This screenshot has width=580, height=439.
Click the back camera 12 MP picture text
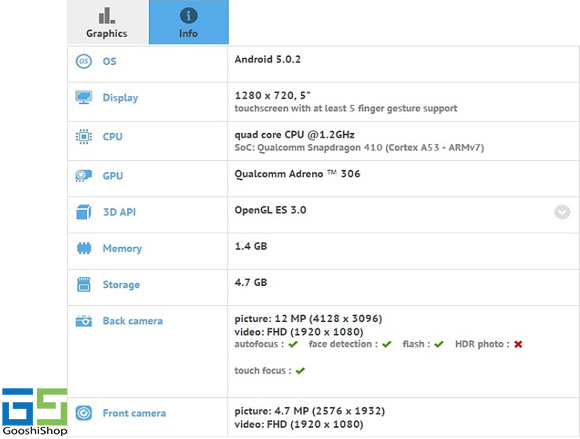point(308,318)
